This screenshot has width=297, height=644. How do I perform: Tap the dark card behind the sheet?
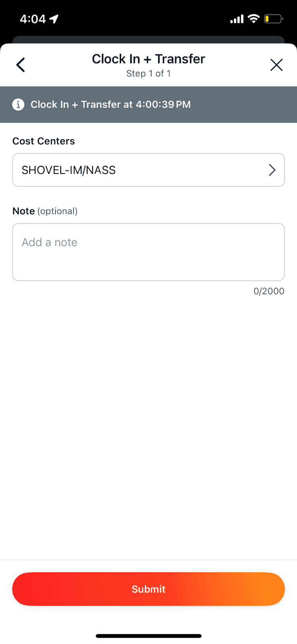tap(148, 39)
